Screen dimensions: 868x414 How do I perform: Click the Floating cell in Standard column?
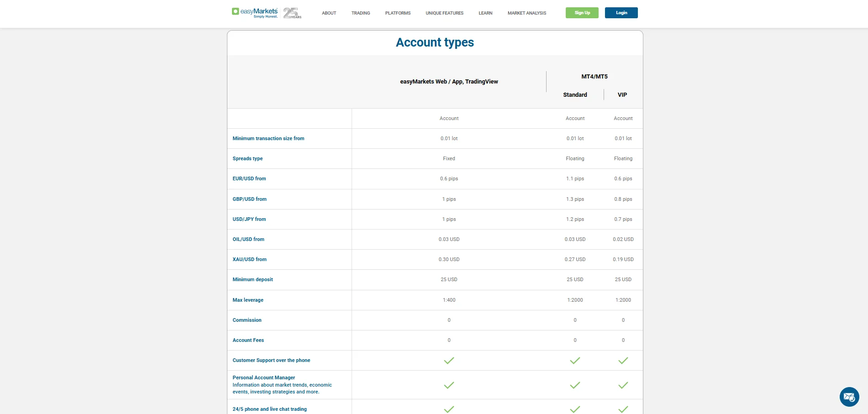pyautogui.click(x=575, y=158)
